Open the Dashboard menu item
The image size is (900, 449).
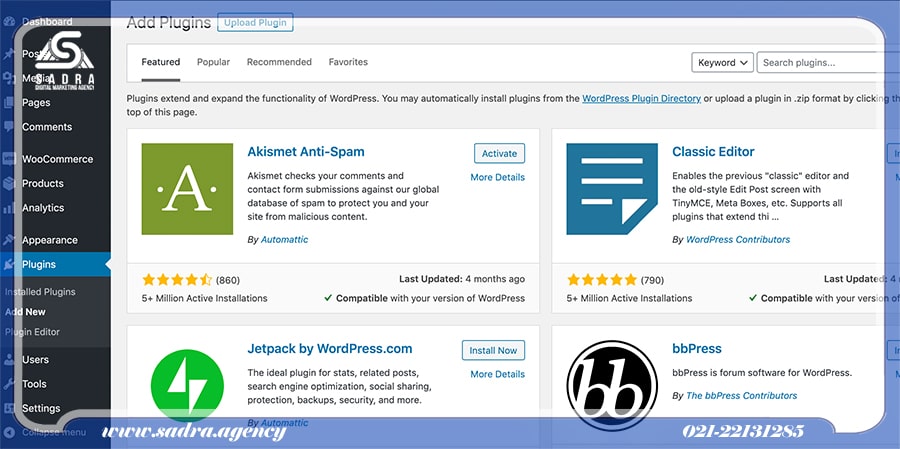47,22
